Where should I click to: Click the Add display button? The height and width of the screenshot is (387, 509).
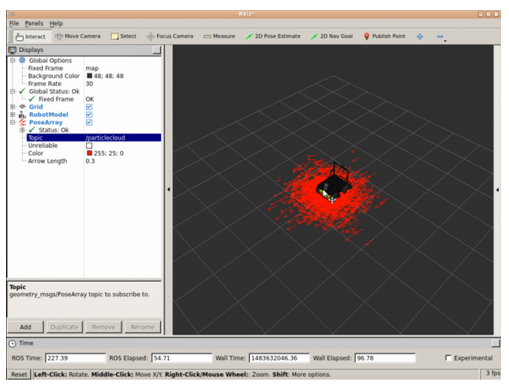point(25,327)
